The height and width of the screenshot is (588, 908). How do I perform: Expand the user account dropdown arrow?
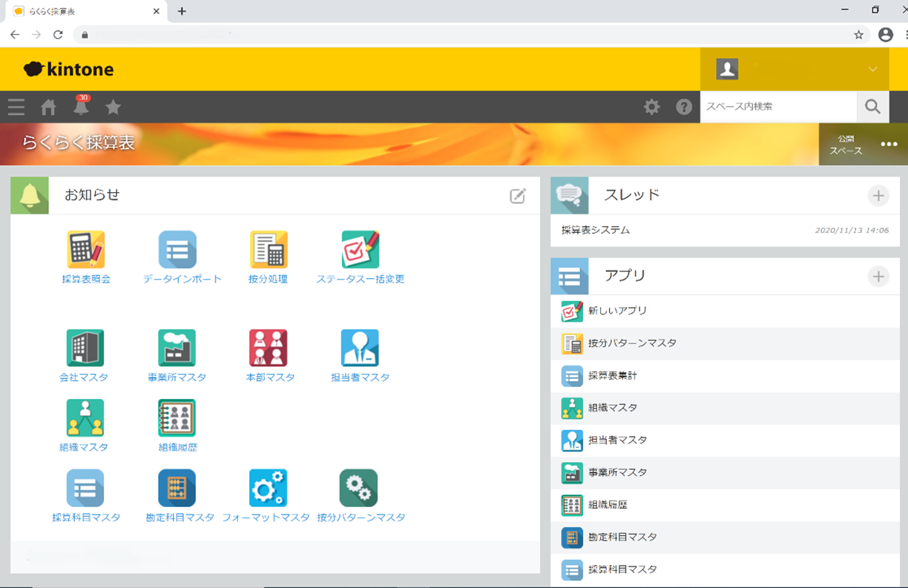[x=872, y=69]
